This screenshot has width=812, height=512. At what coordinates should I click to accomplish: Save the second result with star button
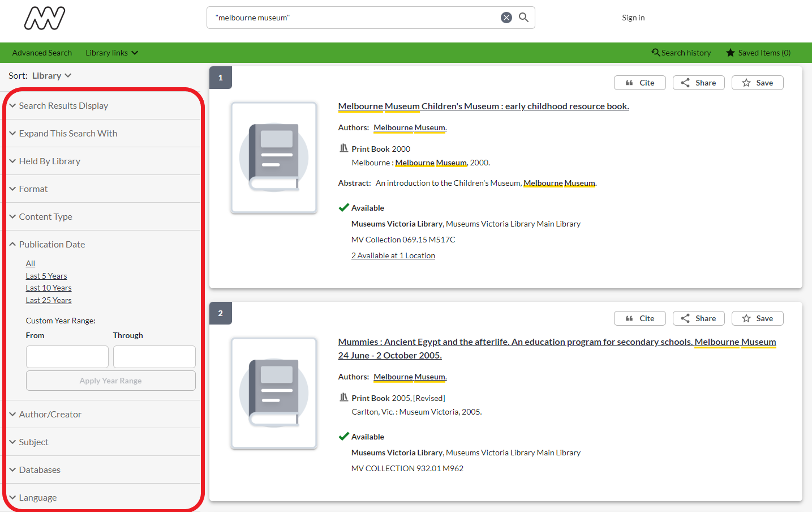[757, 318]
